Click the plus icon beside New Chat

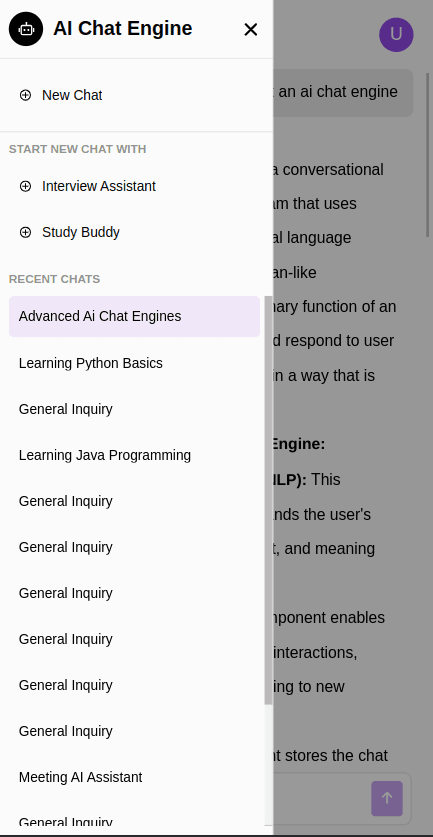tap(25, 95)
